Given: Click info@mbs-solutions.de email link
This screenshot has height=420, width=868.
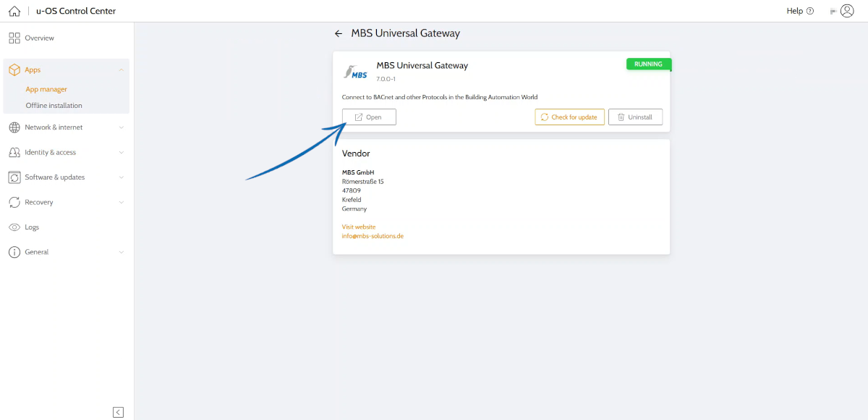Looking at the screenshot, I should coord(373,236).
